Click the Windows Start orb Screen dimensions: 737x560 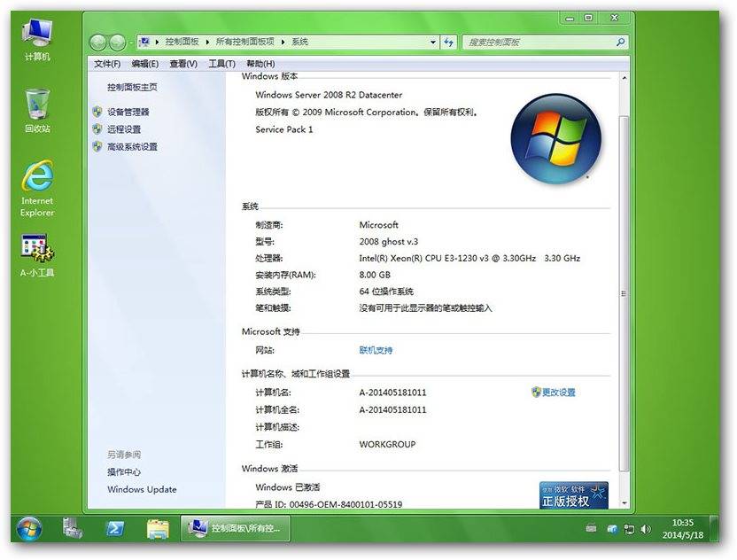pos(29,528)
